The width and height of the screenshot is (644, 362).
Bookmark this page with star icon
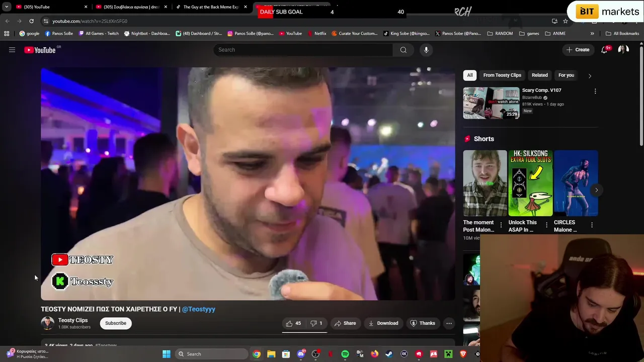(x=566, y=21)
